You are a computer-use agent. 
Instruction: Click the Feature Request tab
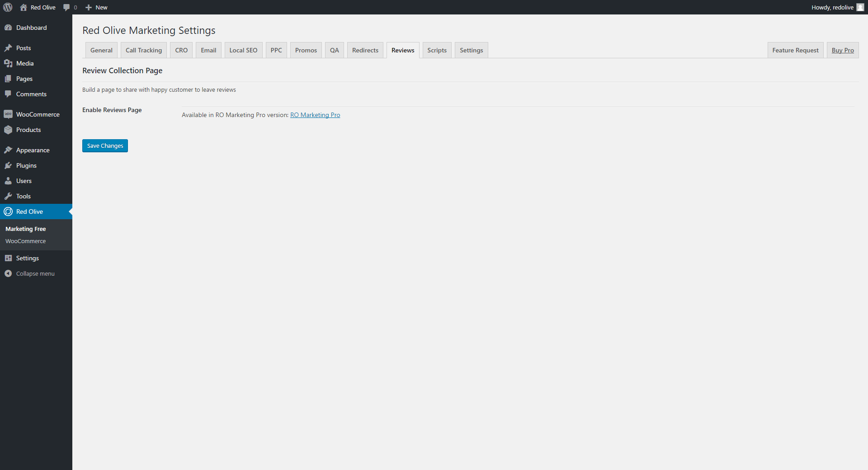pos(795,50)
